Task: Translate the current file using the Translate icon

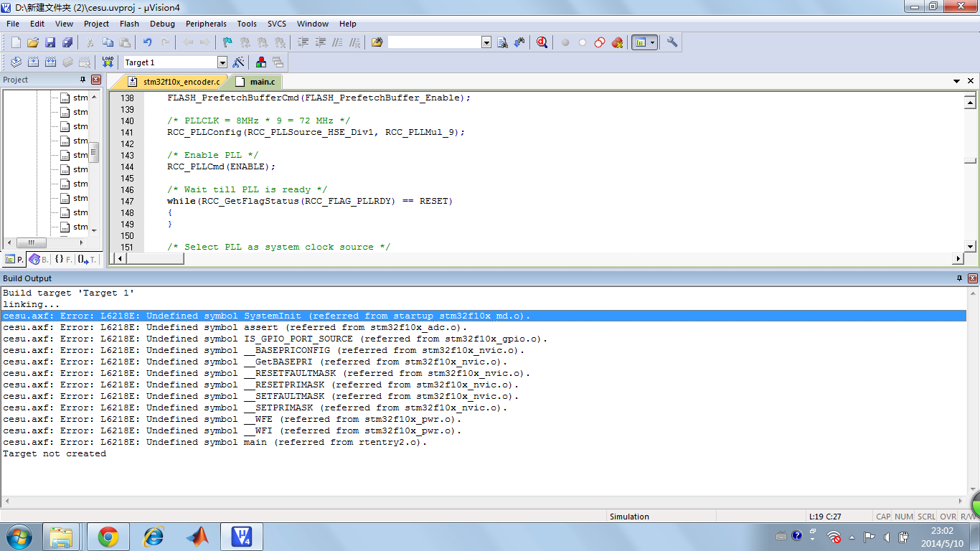Action: point(16,62)
